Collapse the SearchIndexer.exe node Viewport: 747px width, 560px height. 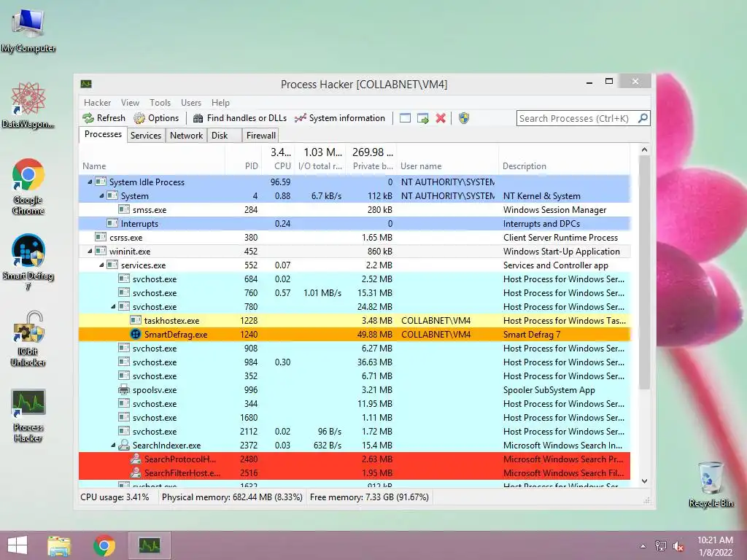pyautogui.click(x=113, y=446)
